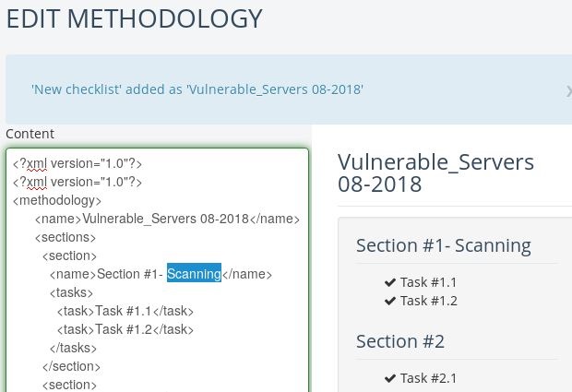
Task: Click the opening methodology tag line
Action: coord(57,200)
